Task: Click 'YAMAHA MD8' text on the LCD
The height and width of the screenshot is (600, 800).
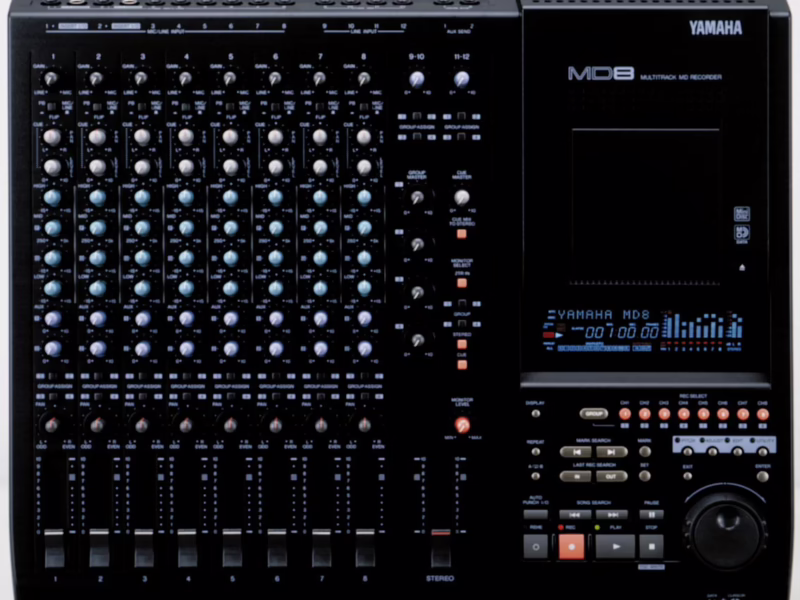Action: (x=604, y=315)
